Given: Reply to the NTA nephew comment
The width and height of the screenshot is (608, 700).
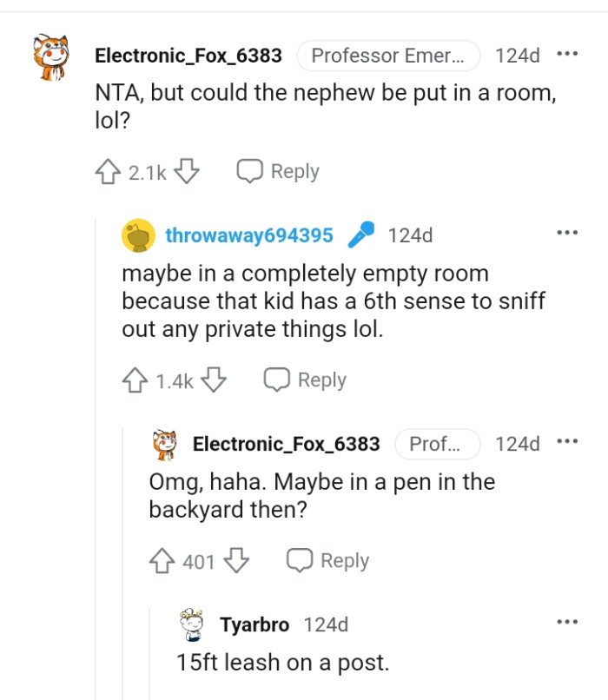Looking at the screenshot, I should (x=279, y=172).
